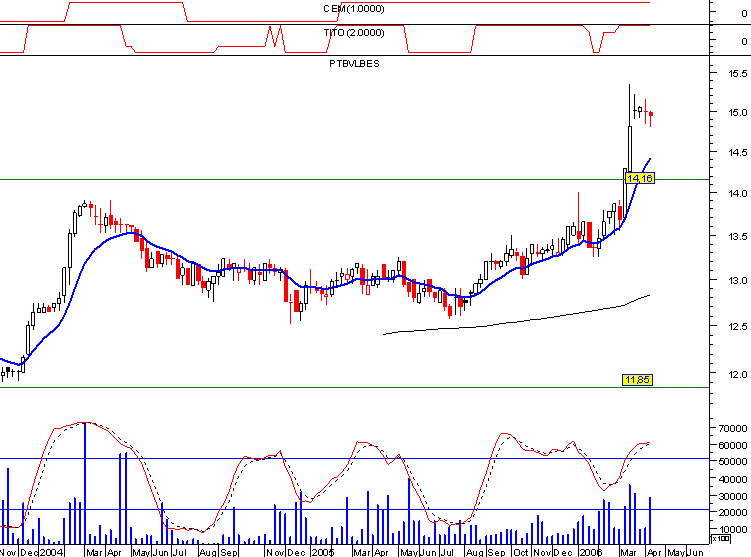Click the 0 value beside the TITO panel
This screenshot has height=557, width=751.
click(744, 41)
